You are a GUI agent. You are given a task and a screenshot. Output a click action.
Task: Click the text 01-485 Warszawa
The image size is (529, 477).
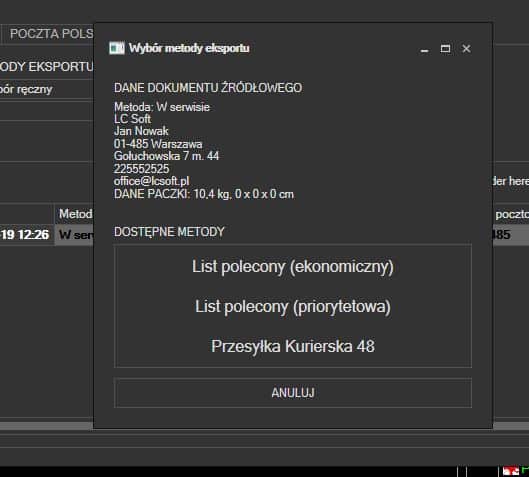pyautogui.click(x=158, y=144)
